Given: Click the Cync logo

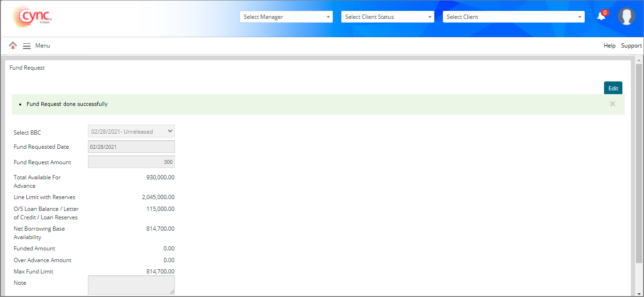Looking at the screenshot, I should pyautogui.click(x=32, y=17).
